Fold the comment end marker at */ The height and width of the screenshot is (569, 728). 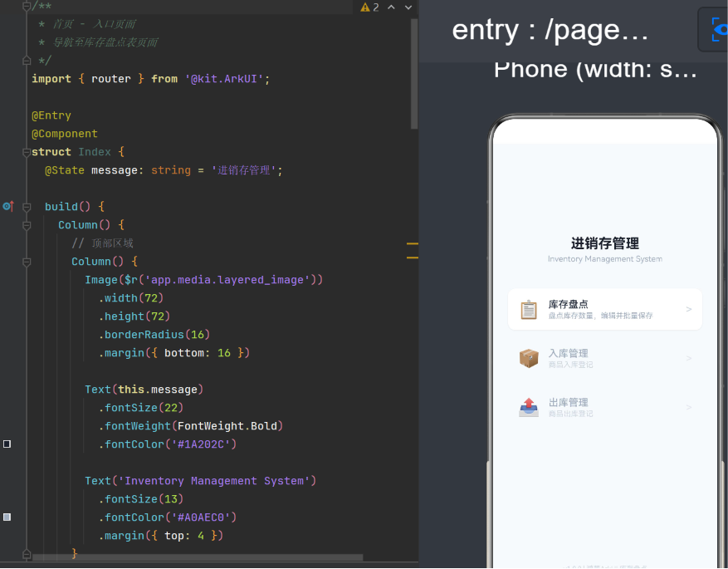(x=27, y=61)
